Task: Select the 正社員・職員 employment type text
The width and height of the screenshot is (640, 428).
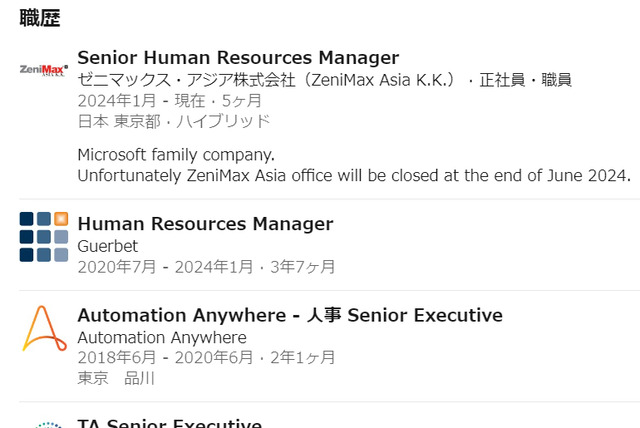Action: pos(525,80)
